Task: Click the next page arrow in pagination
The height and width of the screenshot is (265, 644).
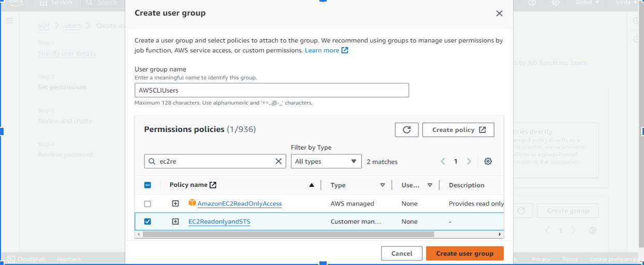Action: click(469, 161)
